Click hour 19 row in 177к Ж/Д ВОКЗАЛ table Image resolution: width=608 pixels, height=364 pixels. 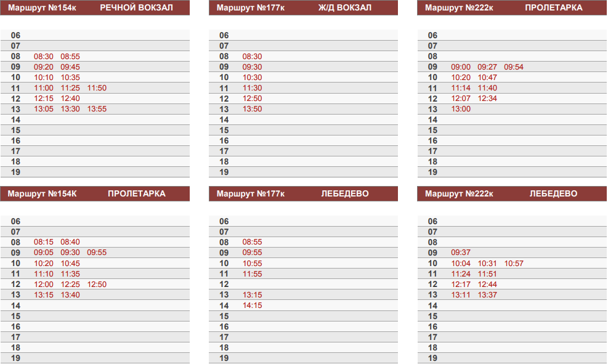coord(303,172)
